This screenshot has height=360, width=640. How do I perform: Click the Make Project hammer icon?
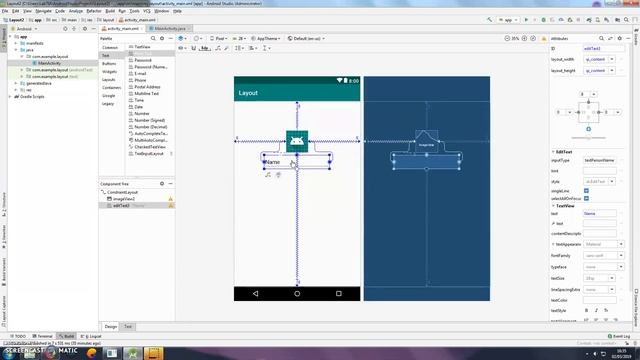489,20
